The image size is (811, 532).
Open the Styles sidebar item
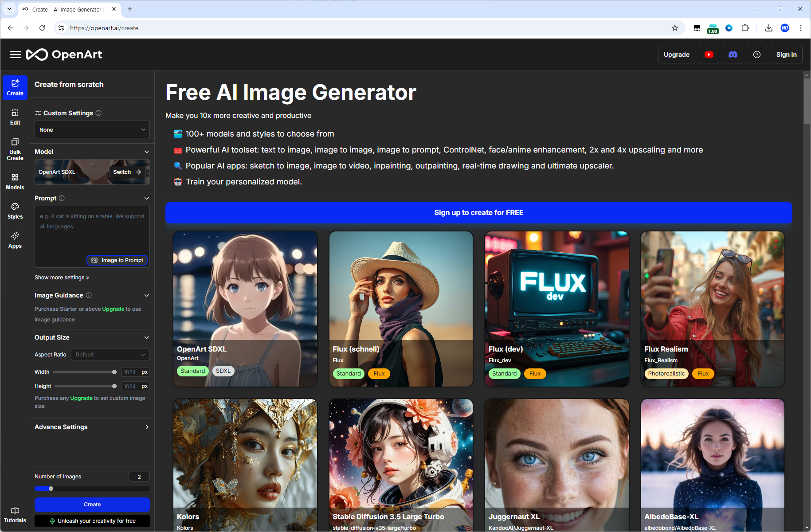(x=15, y=211)
